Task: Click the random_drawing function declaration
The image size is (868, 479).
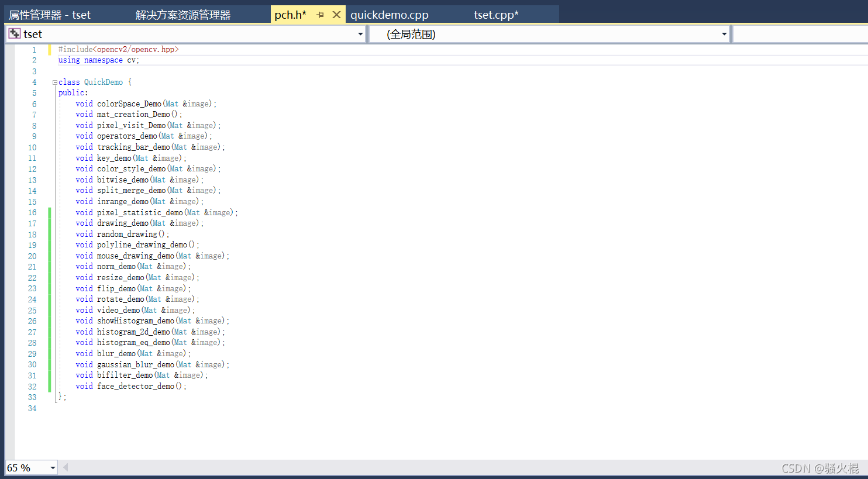Action: pyautogui.click(x=123, y=234)
